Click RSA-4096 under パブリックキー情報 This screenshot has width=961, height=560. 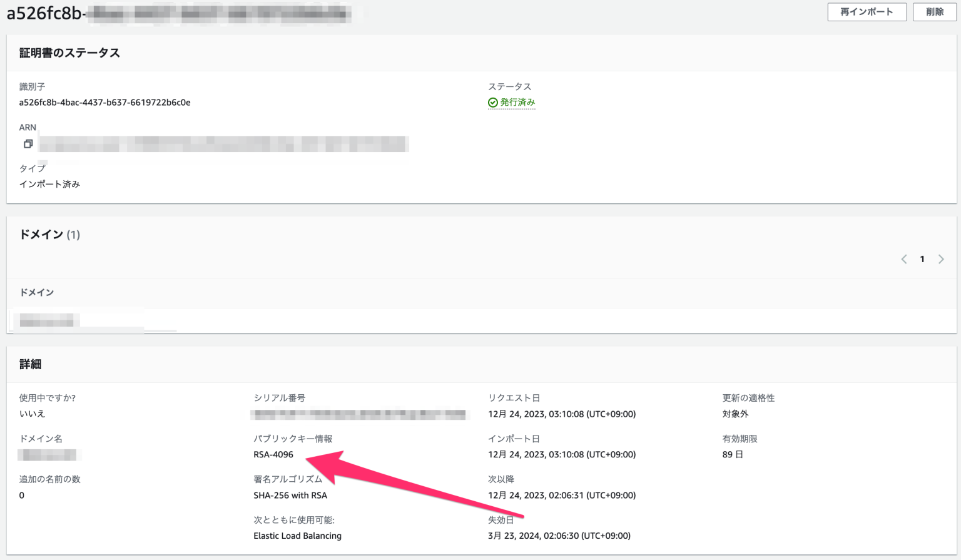pos(273,455)
